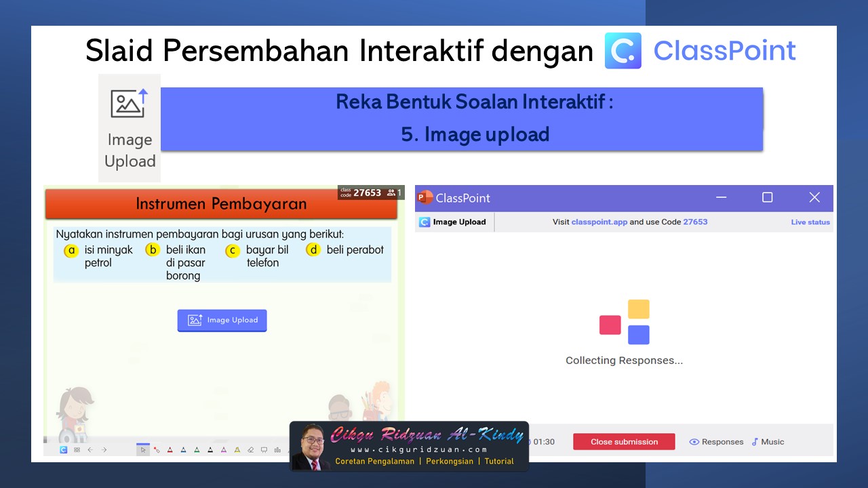Viewport: 868px width, 488px height.
Task: Pick the yellow highlighter tool
Action: pyautogui.click(x=237, y=449)
